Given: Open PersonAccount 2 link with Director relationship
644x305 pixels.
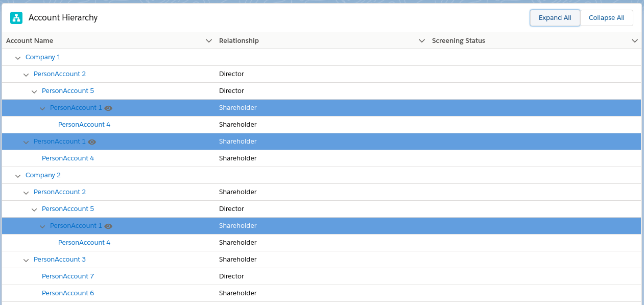Looking at the screenshot, I should tap(60, 74).
